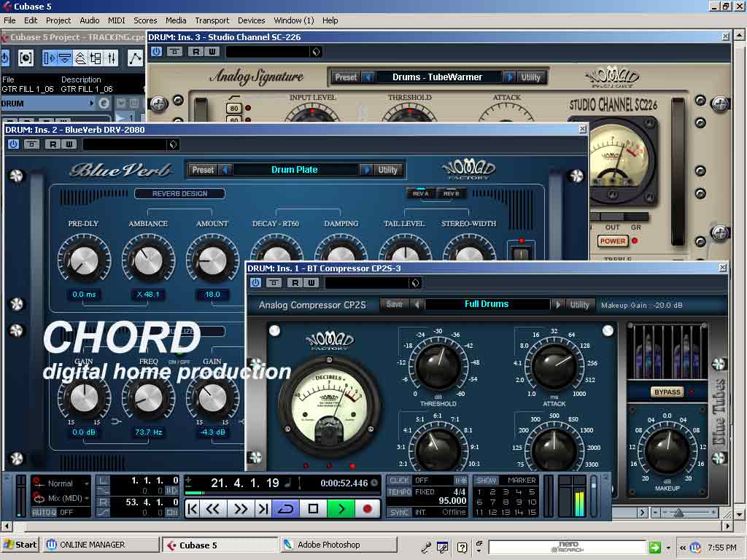
Task: Open Drum Plate preset list in BlueVerb
Action: point(295,170)
